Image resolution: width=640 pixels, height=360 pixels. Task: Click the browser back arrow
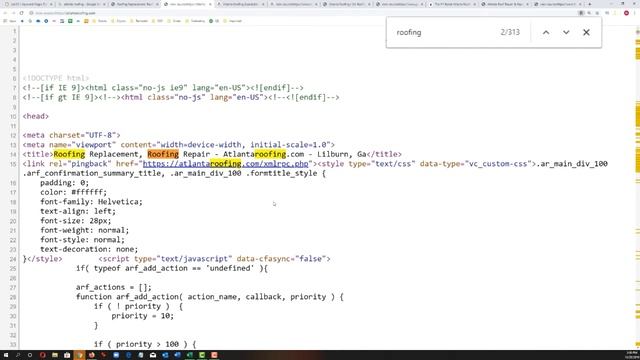pos(5,13)
